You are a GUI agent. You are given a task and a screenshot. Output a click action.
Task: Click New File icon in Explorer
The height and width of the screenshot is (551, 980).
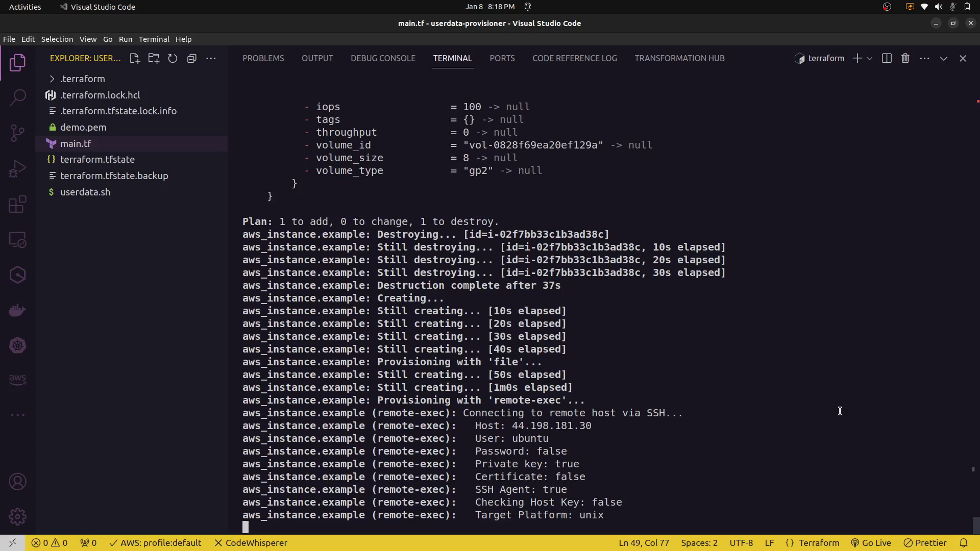tap(135, 58)
